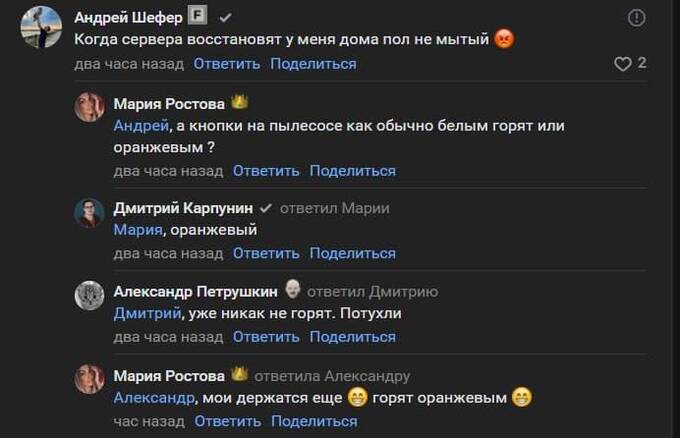Image resolution: width=680 pixels, height=438 pixels.
Task: Reply to Дмитрий Карпунин's comment
Action: pyautogui.click(x=266, y=253)
